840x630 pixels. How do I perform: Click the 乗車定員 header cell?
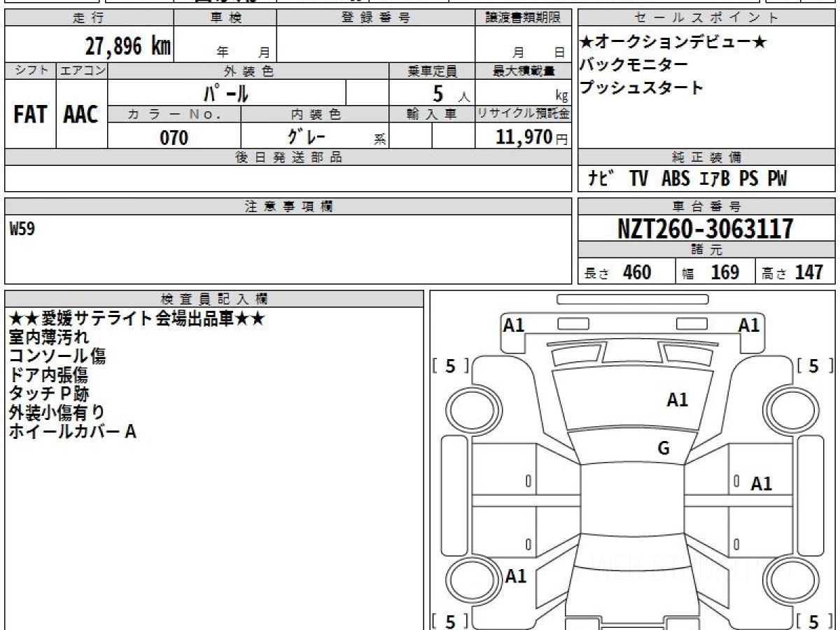432,71
